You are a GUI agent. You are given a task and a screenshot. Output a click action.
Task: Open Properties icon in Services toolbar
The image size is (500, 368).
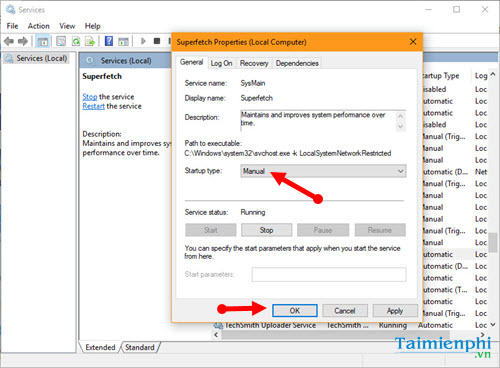click(x=61, y=41)
